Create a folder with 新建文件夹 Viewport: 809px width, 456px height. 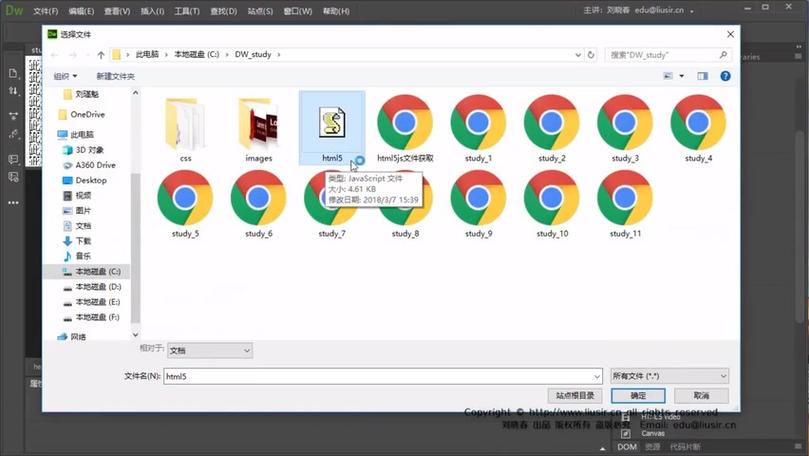coord(115,76)
